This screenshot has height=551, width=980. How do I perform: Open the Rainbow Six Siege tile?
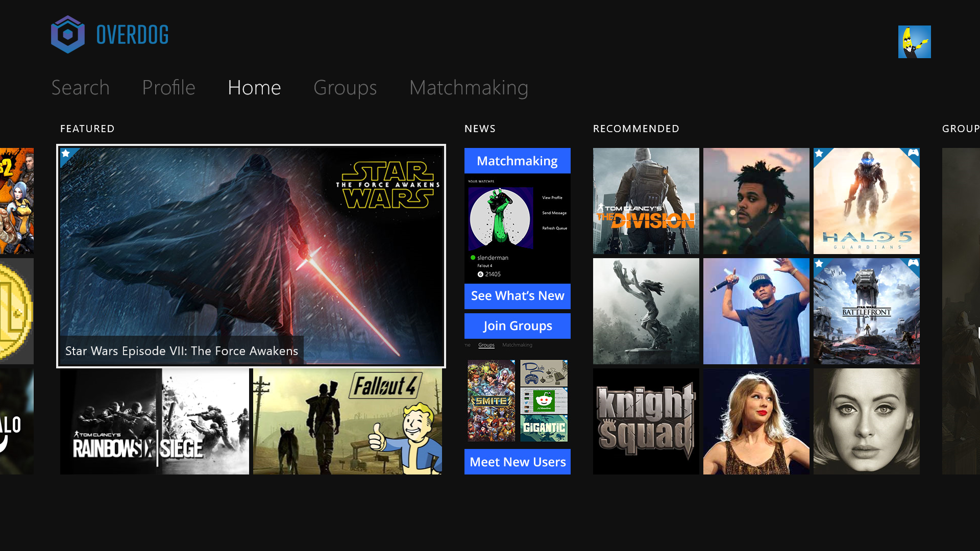tap(155, 421)
